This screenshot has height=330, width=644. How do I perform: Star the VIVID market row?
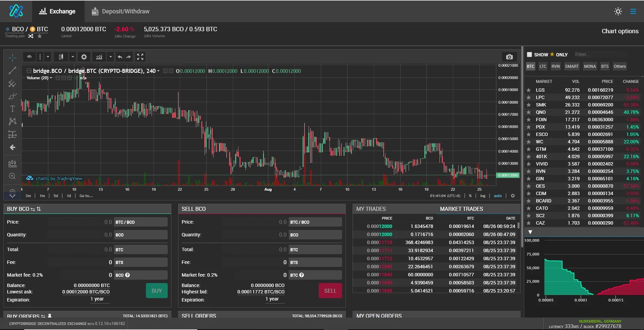click(x=529, y=164)
